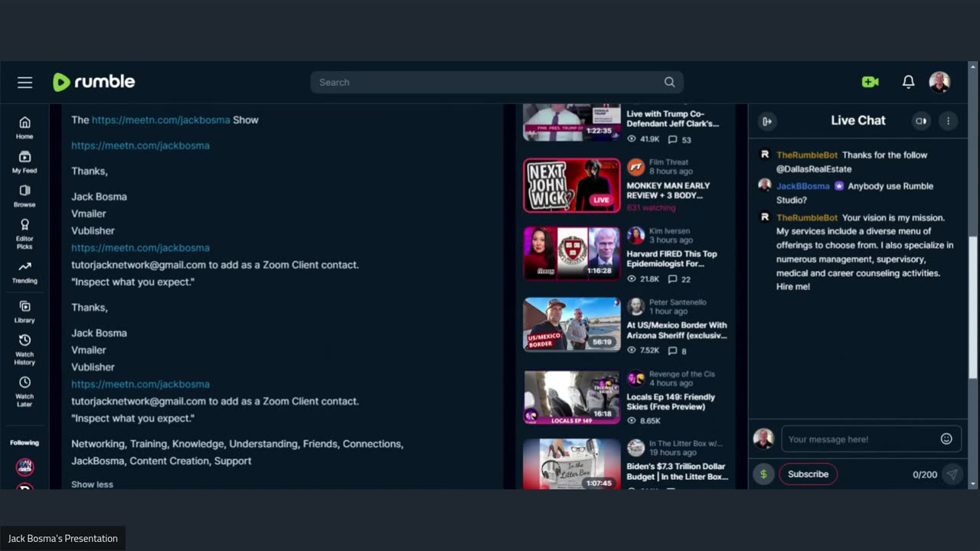Click JackBBosma username in chat
980x551 pixels.
[802, 186]
